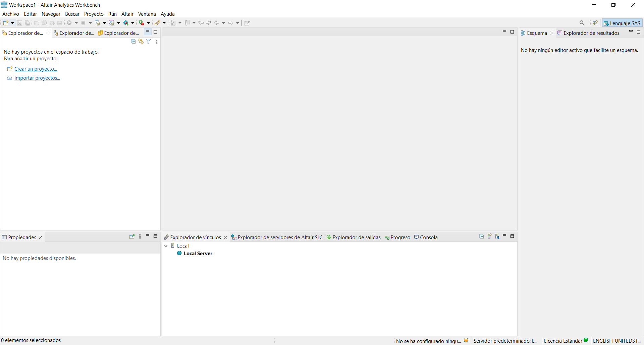The height and width of the screenshot is (345, 644).
Task: Open the Navegar menu
Action: (x=51, y=14)
